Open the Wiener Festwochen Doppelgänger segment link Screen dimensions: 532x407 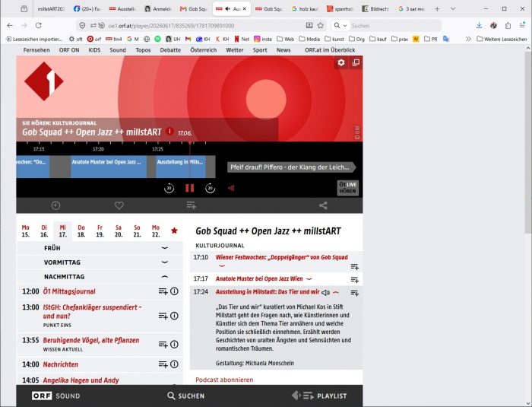pyautogui.click(x=282, y=257)
